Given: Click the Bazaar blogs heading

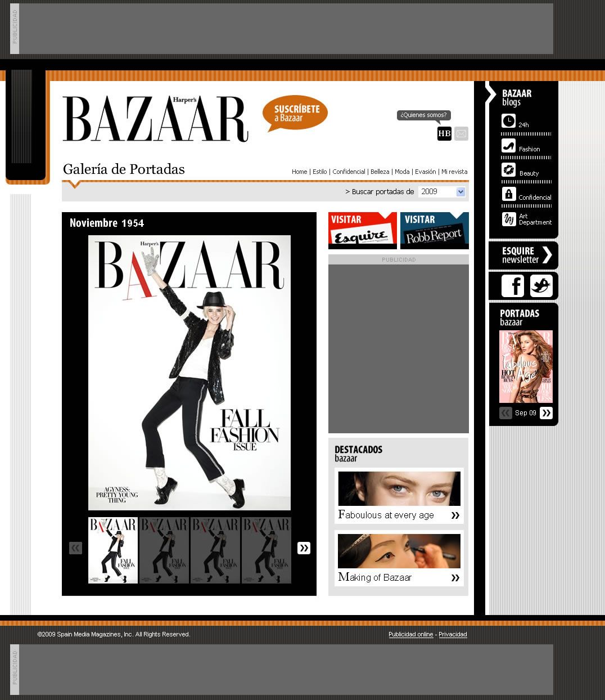Looking at the screenshot, I should click(516, 97).
